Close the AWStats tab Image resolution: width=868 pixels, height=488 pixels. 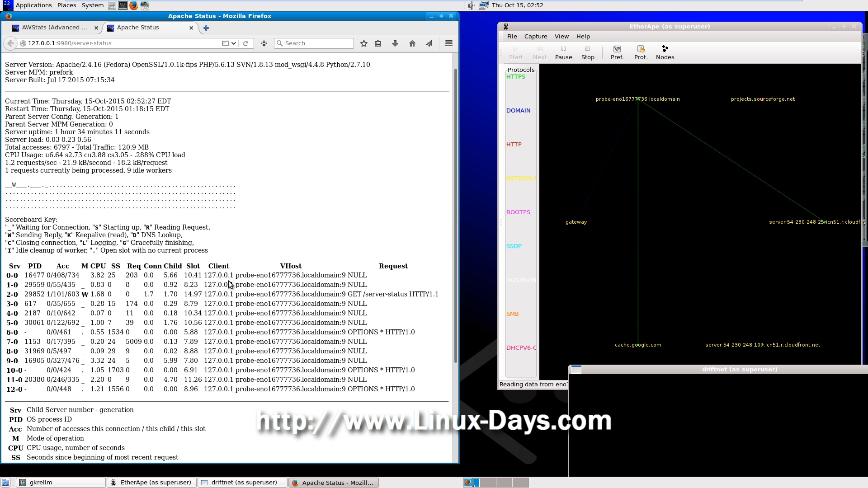[96, 28]
